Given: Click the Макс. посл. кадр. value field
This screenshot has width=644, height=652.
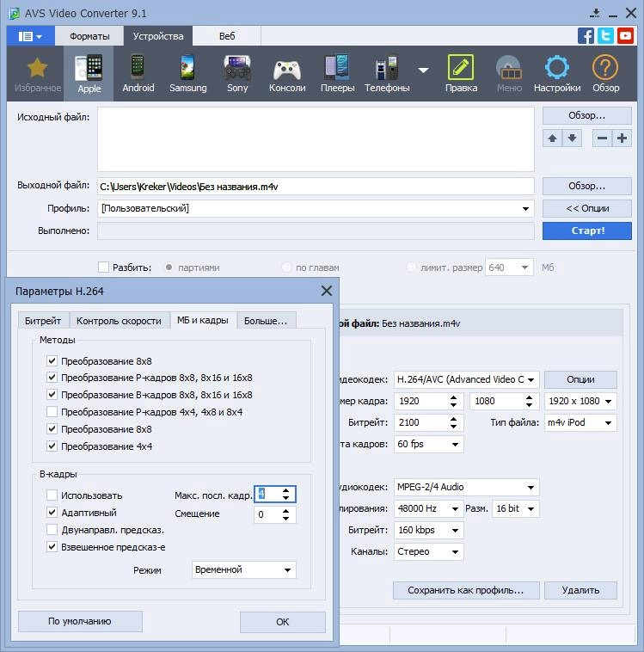Looking at the screenshot, I should tap(267, 494).
